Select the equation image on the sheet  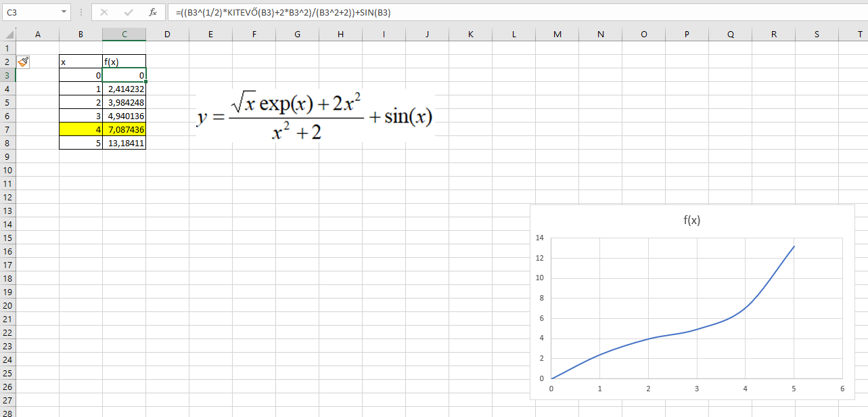315,117
